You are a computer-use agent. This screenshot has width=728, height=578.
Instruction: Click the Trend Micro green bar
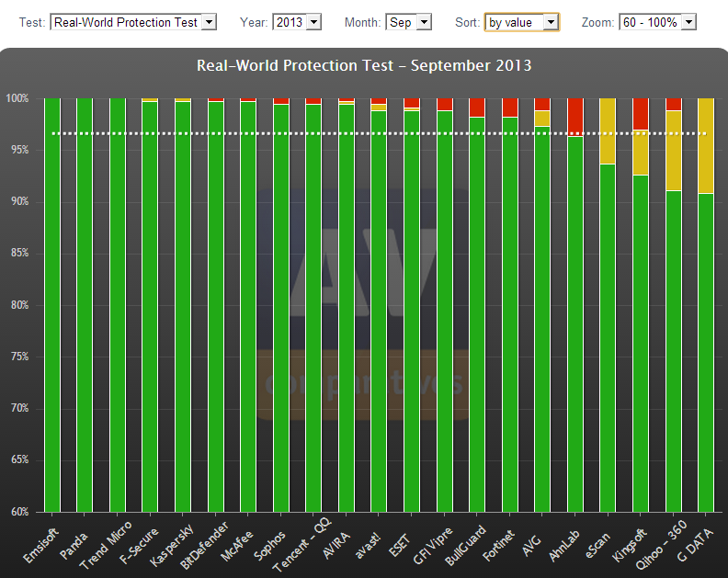pos(118,305)
